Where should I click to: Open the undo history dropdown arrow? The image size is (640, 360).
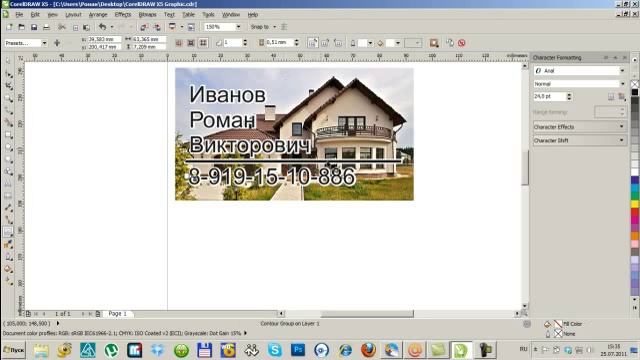click(x=112, y=27)
